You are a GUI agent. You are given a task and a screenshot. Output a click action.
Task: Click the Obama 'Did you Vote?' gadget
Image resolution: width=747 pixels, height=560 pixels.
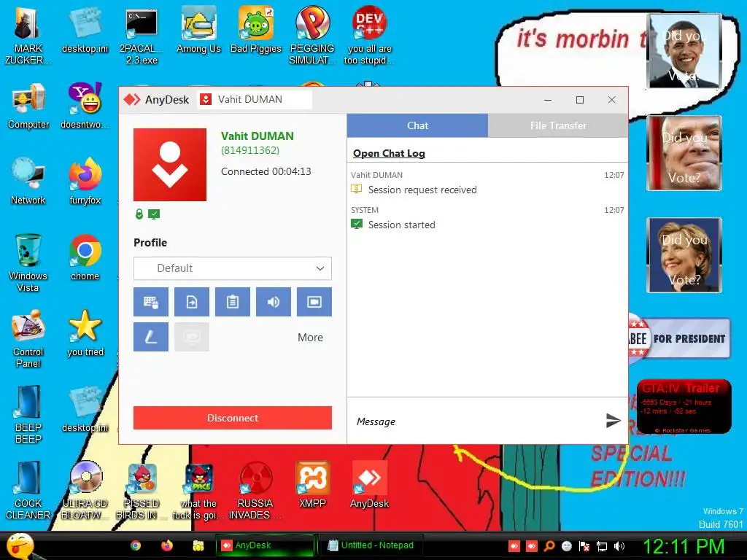click(x=684, y=51)
